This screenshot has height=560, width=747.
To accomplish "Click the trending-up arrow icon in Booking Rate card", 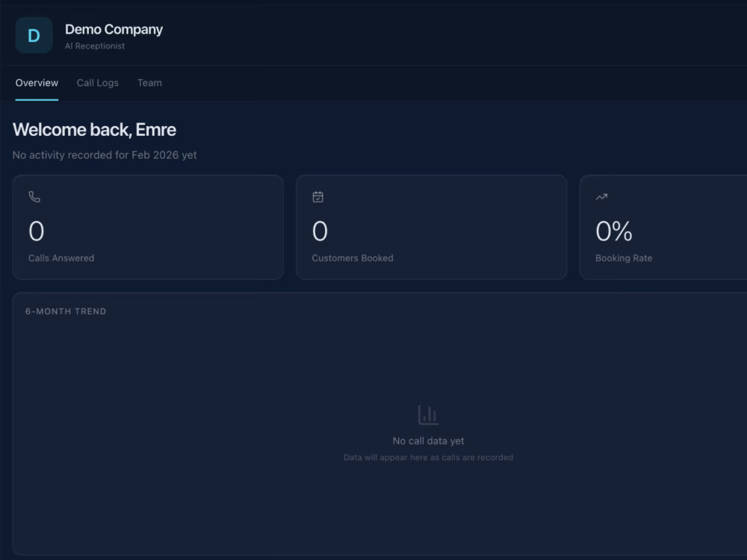I will click(601, 196).
